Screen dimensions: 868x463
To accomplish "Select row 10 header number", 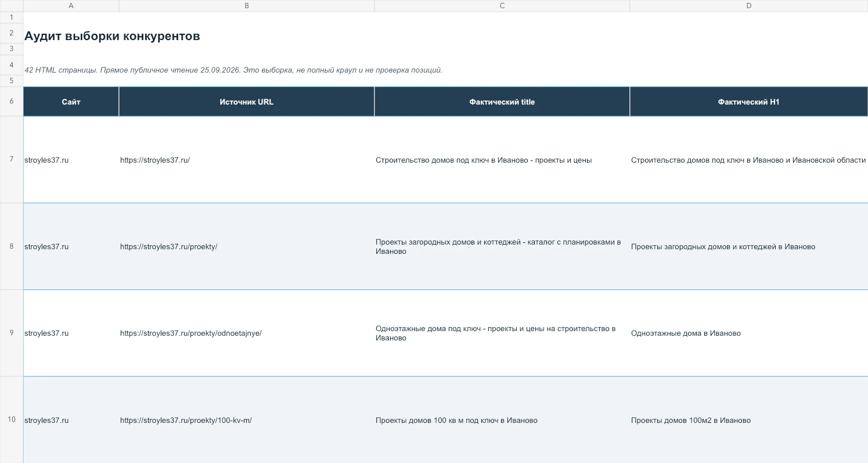I will pos(12,419).
